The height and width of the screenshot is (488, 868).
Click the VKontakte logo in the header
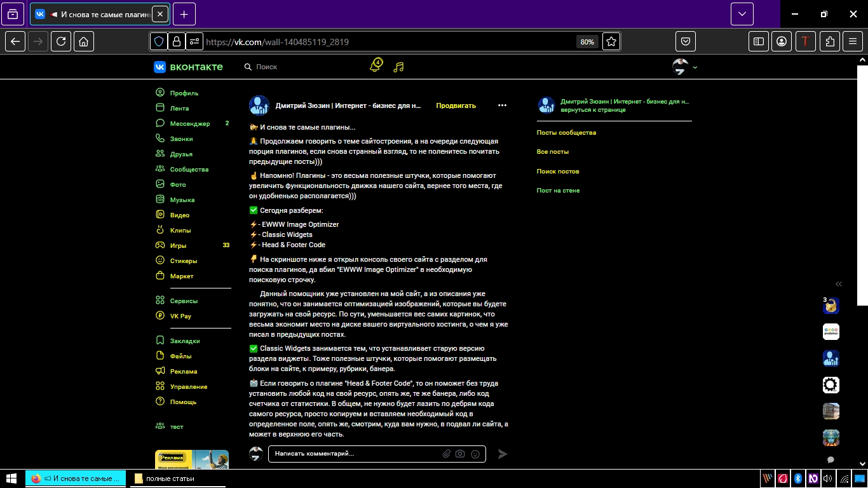[x=188, y=67]
